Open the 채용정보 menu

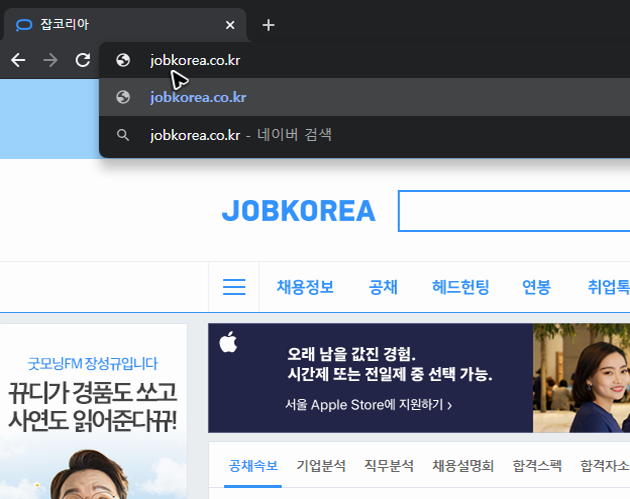pos(305,287)
